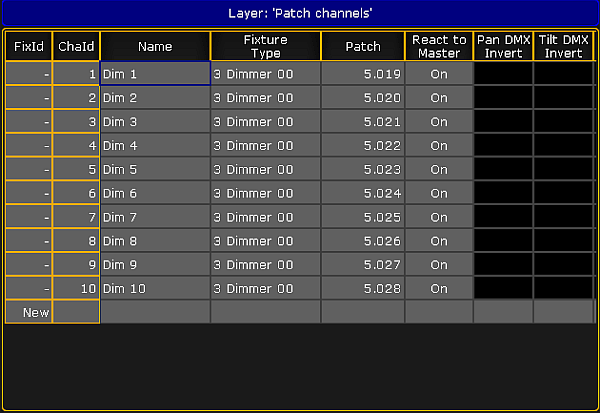Click the New row button
Image resolution: width=600 pixels, height=413 pixels.
[29, 312]
